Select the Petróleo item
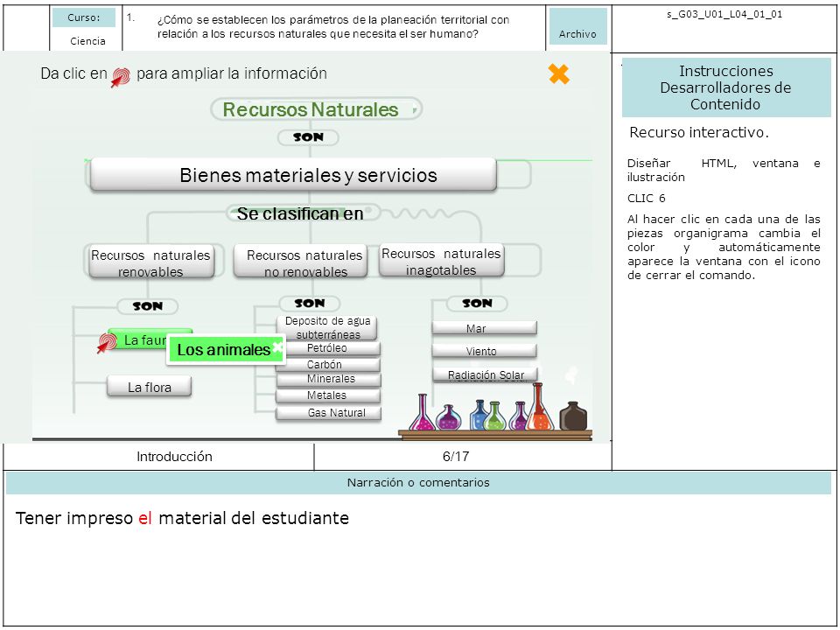The width and height of the screenshot is (840, 630). click(x=327, y=348)
